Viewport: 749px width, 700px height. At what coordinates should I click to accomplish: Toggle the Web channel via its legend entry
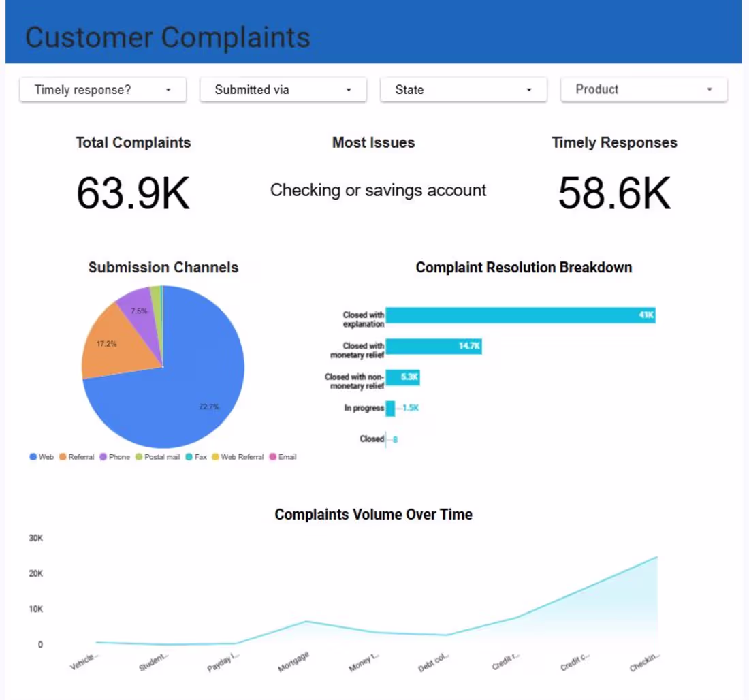pos(44,456)
